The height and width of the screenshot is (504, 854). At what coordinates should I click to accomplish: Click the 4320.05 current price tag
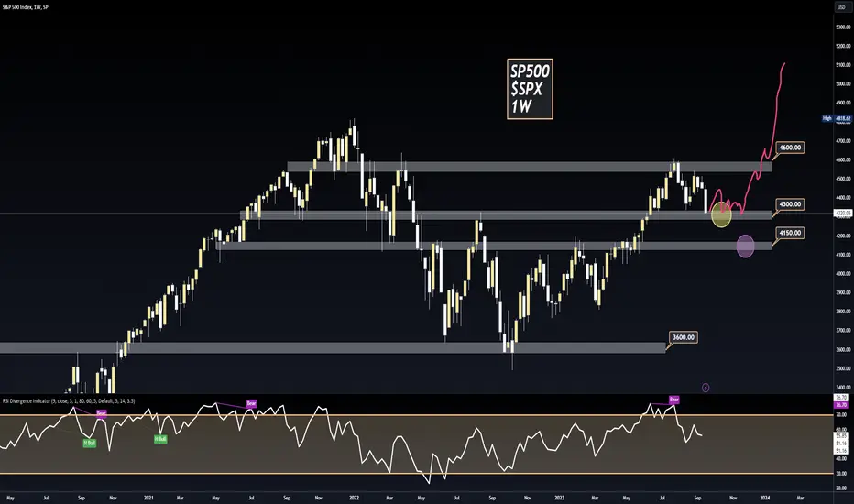click(843, 214)
